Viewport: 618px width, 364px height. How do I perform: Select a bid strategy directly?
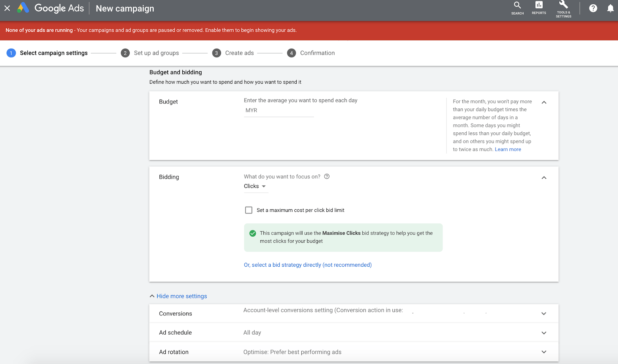click(x=307, y=265)
